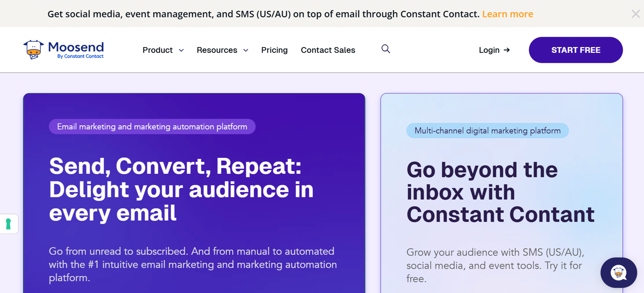Click the START FREE button
The image size is (644, 293).
tap(576, 50)
